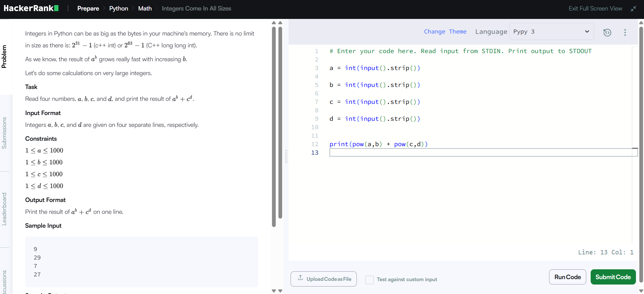The height and width of the screenshot is (294, 644).
Task: Click code line b = int(input().strip())
Action: pos(375,85)
